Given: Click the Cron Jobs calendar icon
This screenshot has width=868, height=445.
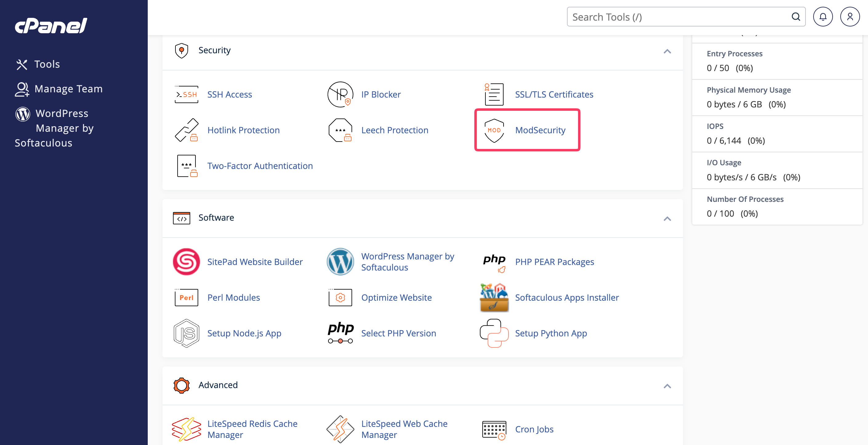Looking at the screenshot, I should 494,430.
